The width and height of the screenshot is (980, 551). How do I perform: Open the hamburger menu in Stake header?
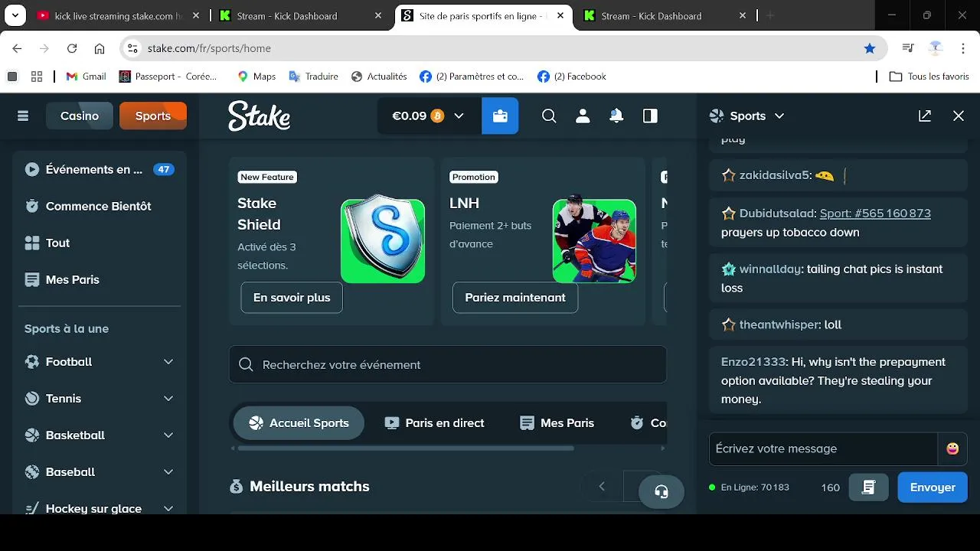(x=23, y=116)
